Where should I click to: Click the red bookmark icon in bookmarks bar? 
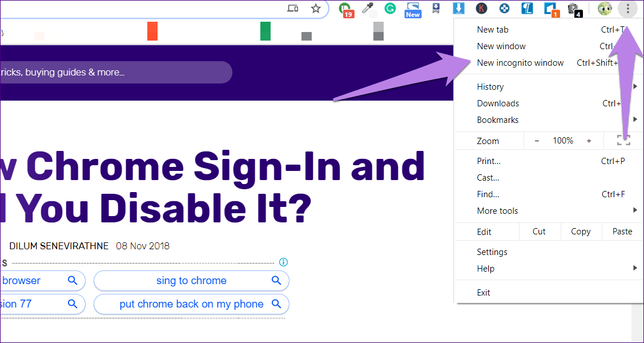tap(152, 31)
